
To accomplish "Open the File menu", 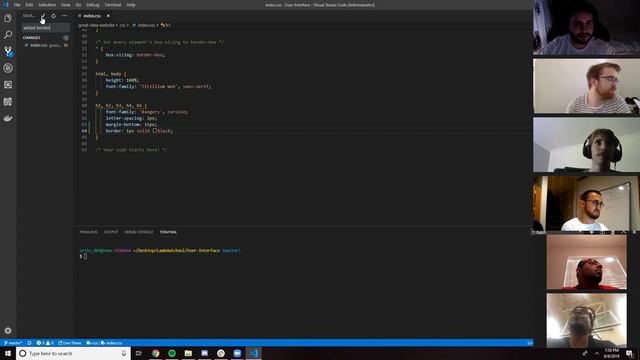I will click(x=17, y=5).
